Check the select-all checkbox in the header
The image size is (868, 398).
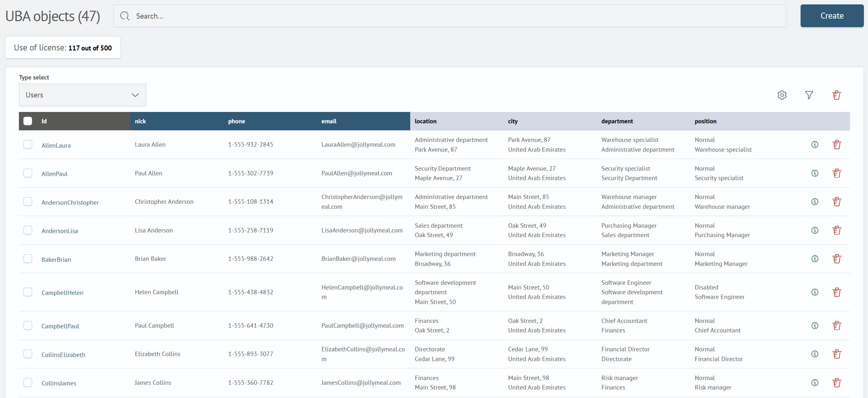pos(28,120)
